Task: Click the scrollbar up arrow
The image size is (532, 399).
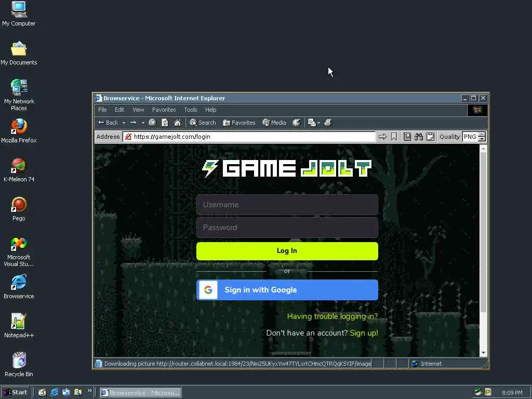Action: click(x=484, y=148)
